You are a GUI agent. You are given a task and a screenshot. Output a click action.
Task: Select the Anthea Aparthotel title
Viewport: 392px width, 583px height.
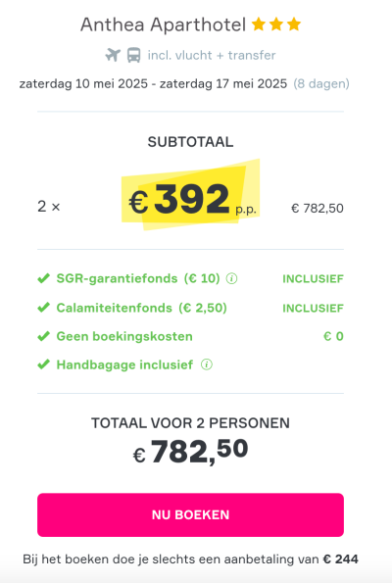[x=164, y=24]
